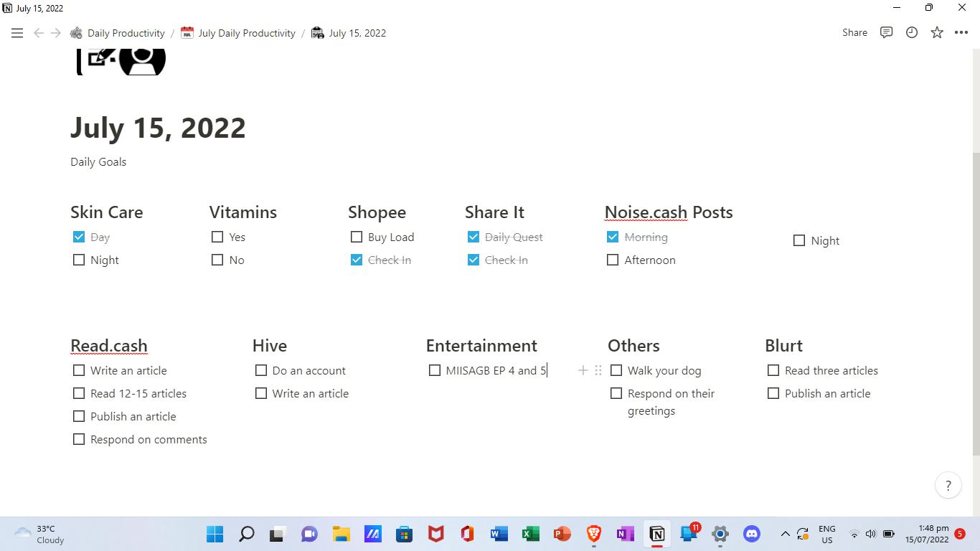Open the Notion sidebar hamburger menu

(17, 33)
